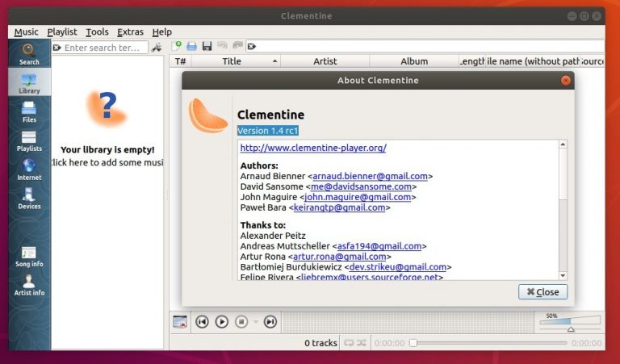Click the Clementine orange logo in About dialog
Screen dimensions: 620x364
click(x=207, y=115)
